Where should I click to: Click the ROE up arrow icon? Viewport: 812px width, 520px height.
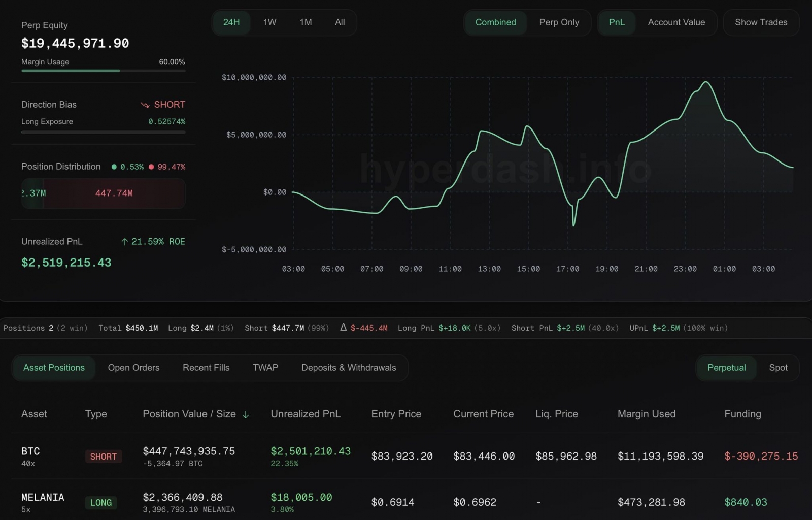(x=125, y=242)
